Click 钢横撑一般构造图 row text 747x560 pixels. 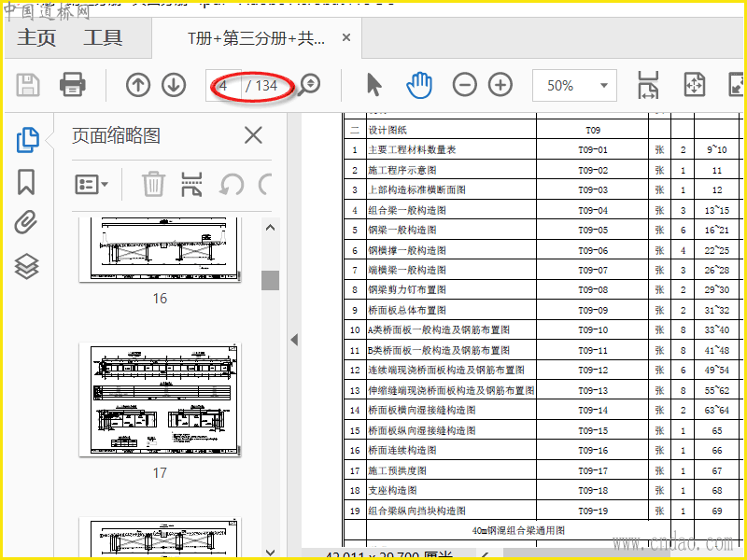pos(407,250)
